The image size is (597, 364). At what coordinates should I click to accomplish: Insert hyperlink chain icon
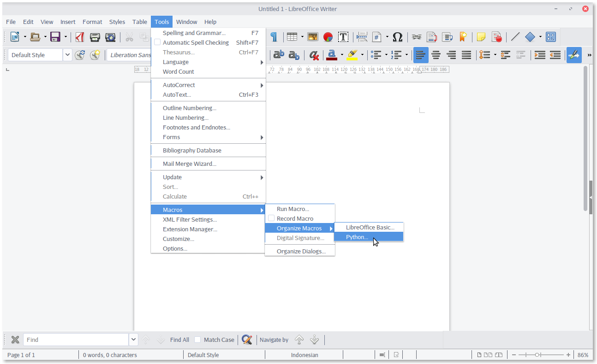point(417,37)
